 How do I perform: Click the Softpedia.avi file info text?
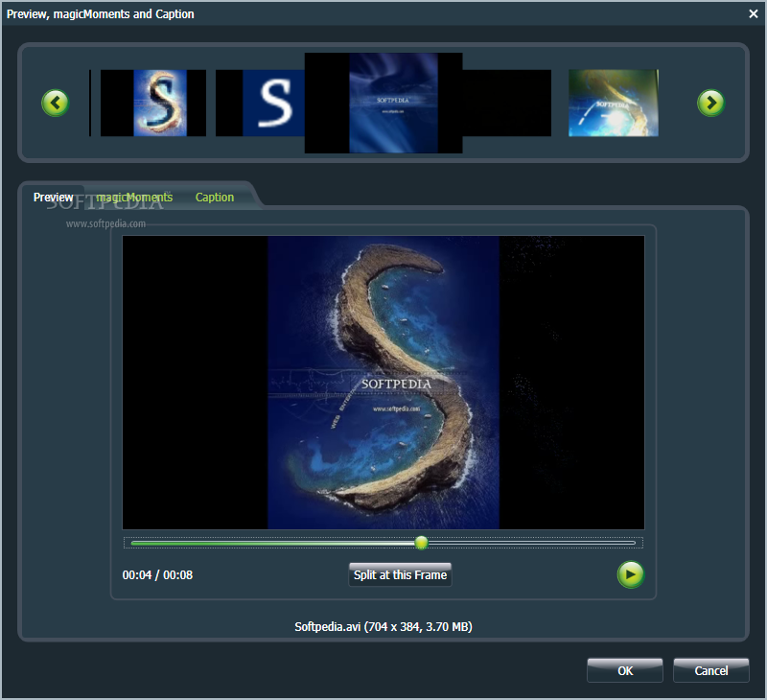click(383, 626)
